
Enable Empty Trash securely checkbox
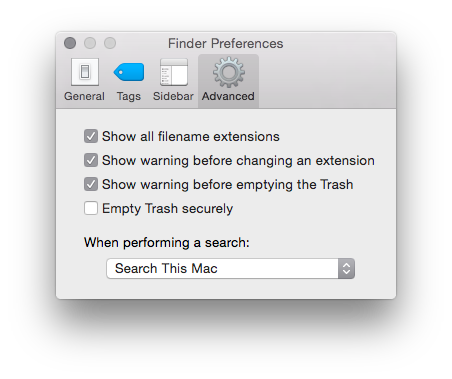91,208
